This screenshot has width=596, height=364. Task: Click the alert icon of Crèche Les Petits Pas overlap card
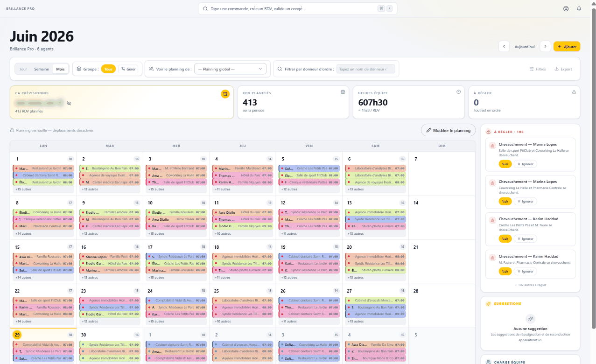(492, 220)
